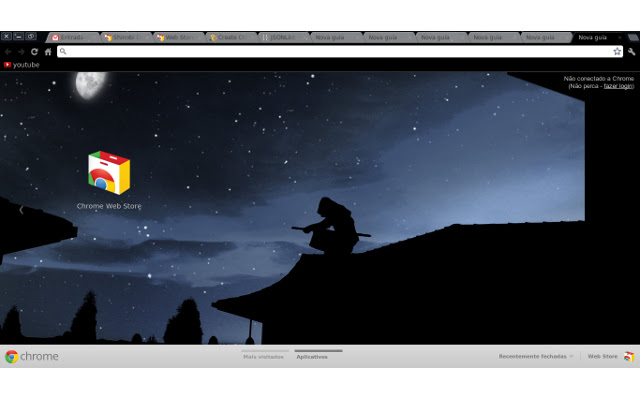Open the youtube bookmark
Image resolution: width=640 pixels, height=400 pixels.
(x=22, y=65)
